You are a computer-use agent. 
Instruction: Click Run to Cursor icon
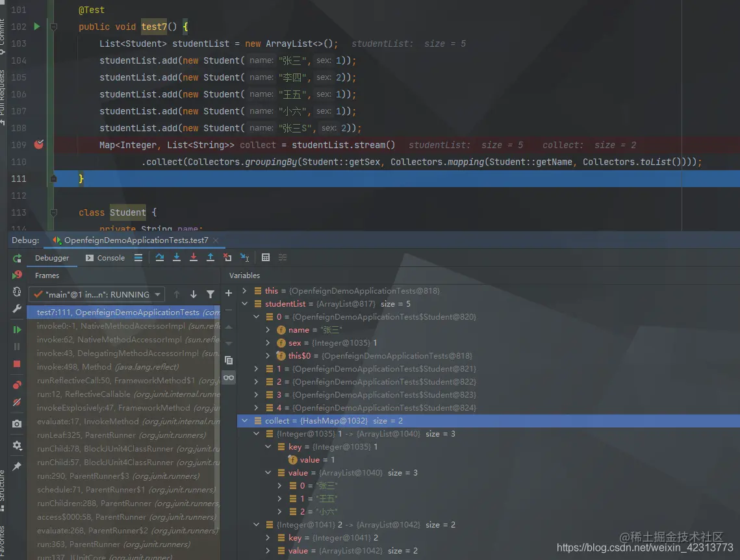(244, 258)
